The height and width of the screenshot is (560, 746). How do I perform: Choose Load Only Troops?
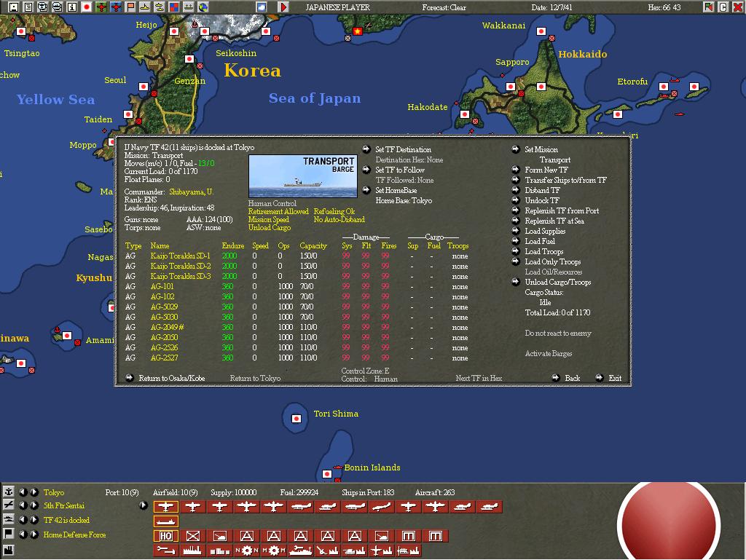coord(552,262)
